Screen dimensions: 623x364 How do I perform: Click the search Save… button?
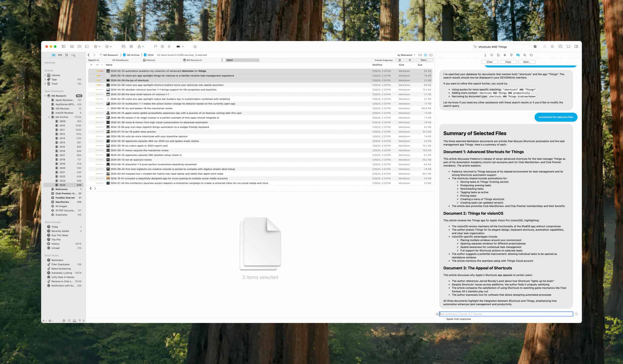[x=424, y=60]
